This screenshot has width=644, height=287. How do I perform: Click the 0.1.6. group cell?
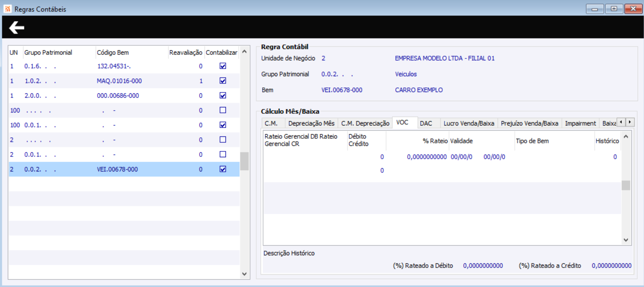(40, 66)
